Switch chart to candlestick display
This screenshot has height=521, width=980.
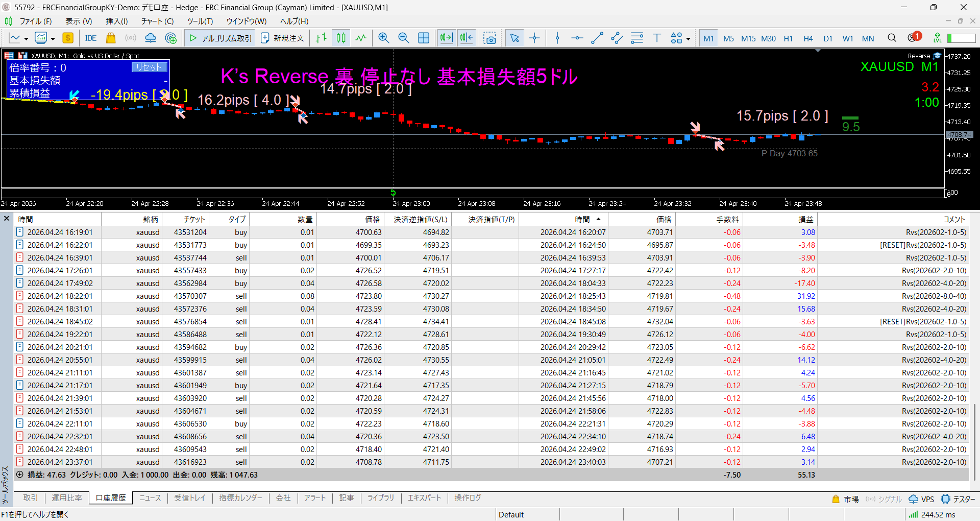[x=341, y=38]
